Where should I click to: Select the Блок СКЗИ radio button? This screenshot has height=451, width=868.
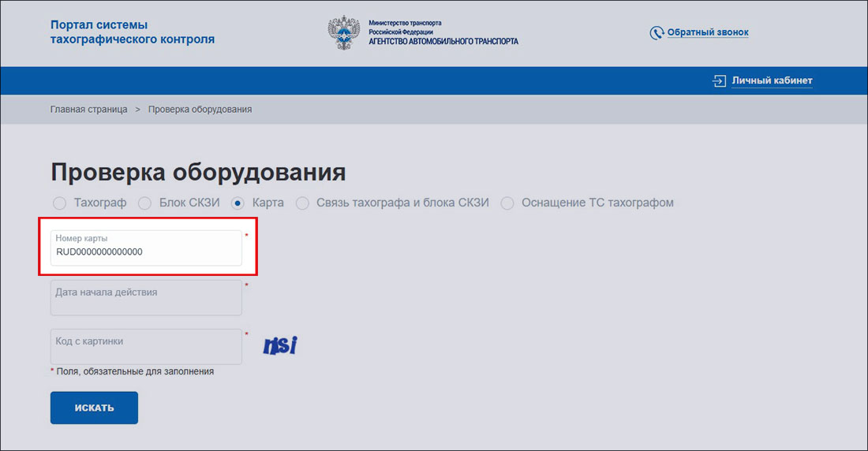point(144,203)
